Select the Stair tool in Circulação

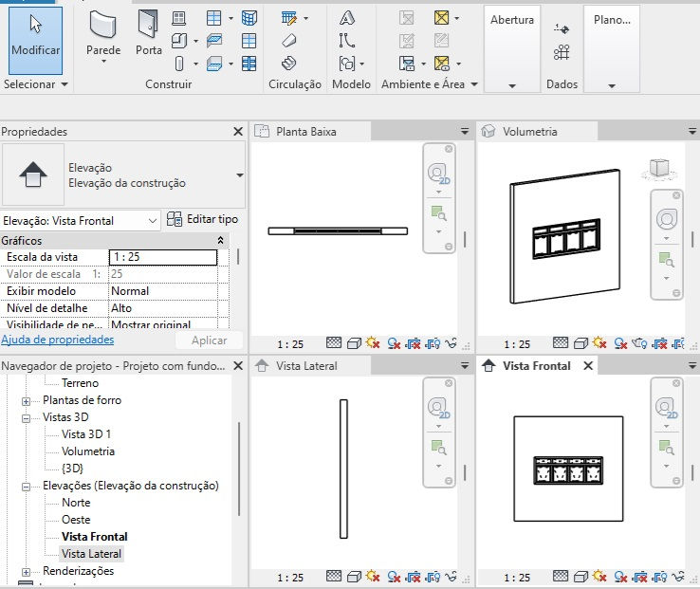tap(289, 64)
